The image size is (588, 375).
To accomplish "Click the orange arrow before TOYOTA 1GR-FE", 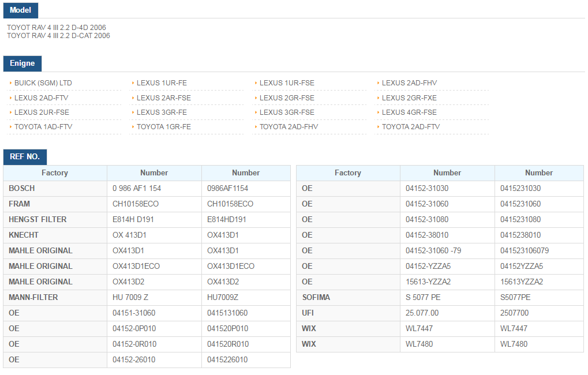I will 133,127.
